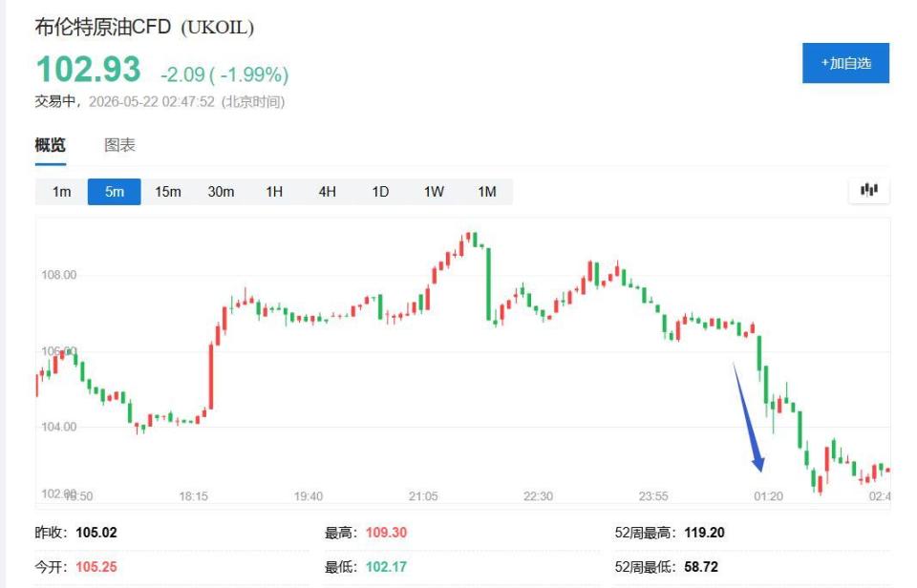Click the timestamp 2026-05-22 02:47:52
The height and width of the screenshot is (588, 917).
point(152,102)
